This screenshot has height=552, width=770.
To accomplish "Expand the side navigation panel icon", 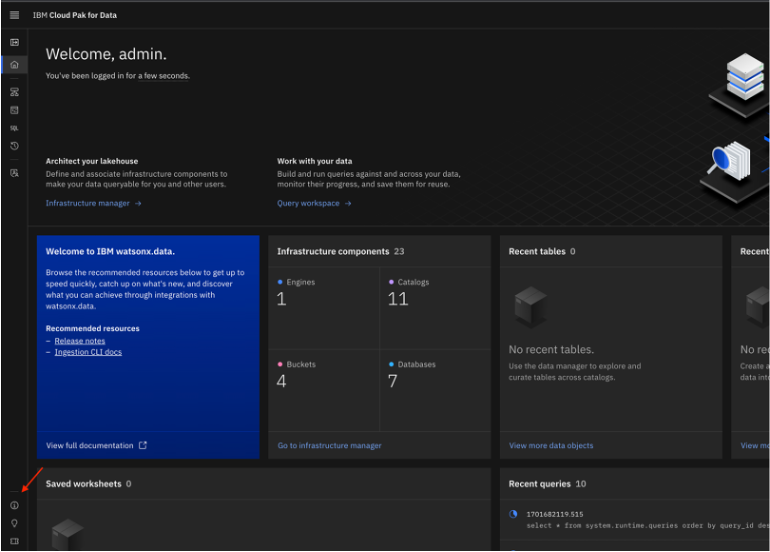I will (14, 43).
